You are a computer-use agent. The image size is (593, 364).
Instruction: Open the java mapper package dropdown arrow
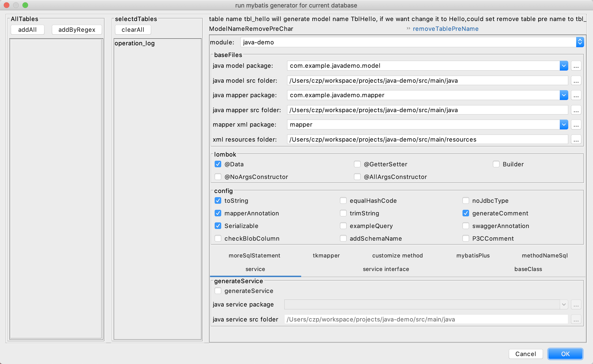pos(564,95)
